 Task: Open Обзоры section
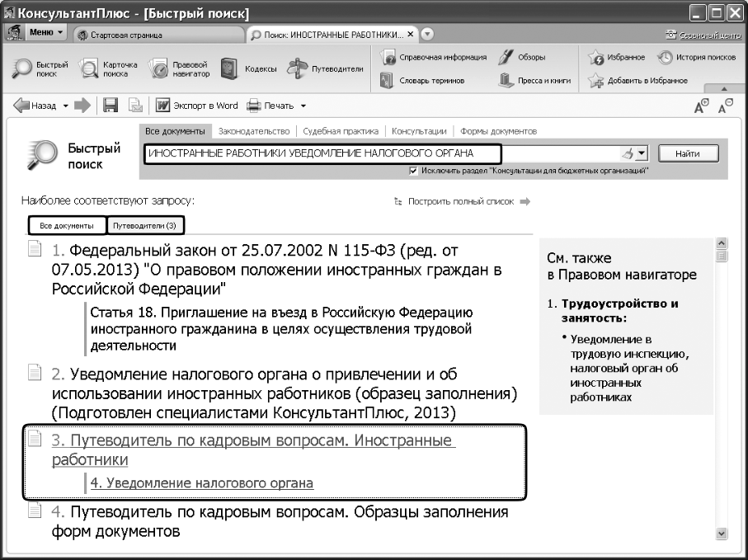(x=522, y=57)
